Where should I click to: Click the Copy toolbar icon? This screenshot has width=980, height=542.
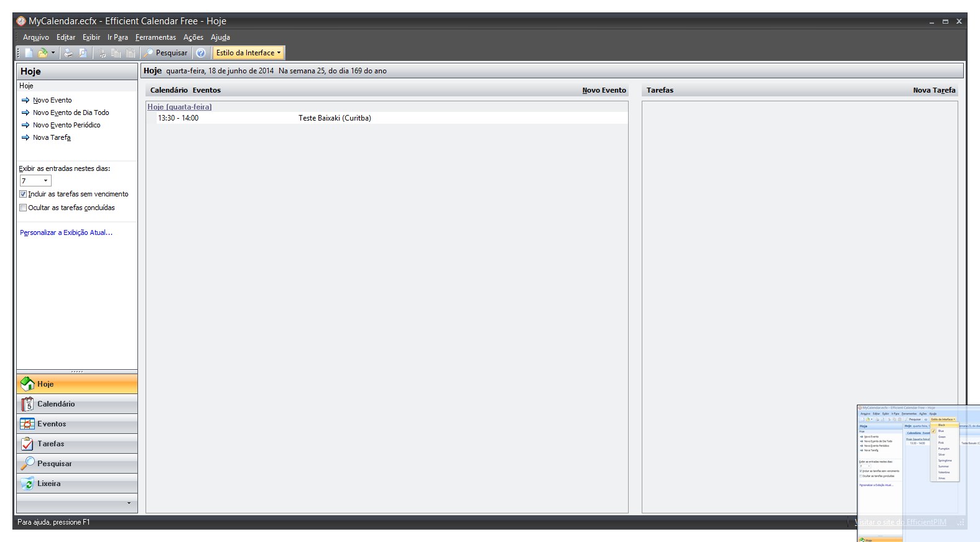(116, 53)
